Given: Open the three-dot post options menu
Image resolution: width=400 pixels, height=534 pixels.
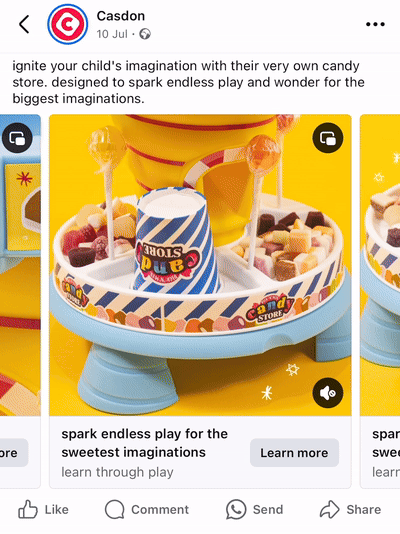Looking at the screenshot, I should [x=375, y=24].
